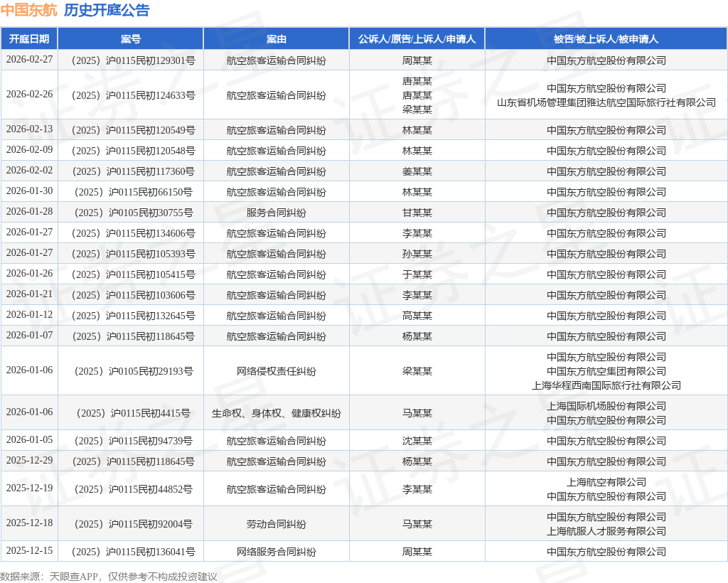Select case number 沪0115民初44852号
This screenshot has height=583, width=728.
point(133,489)
